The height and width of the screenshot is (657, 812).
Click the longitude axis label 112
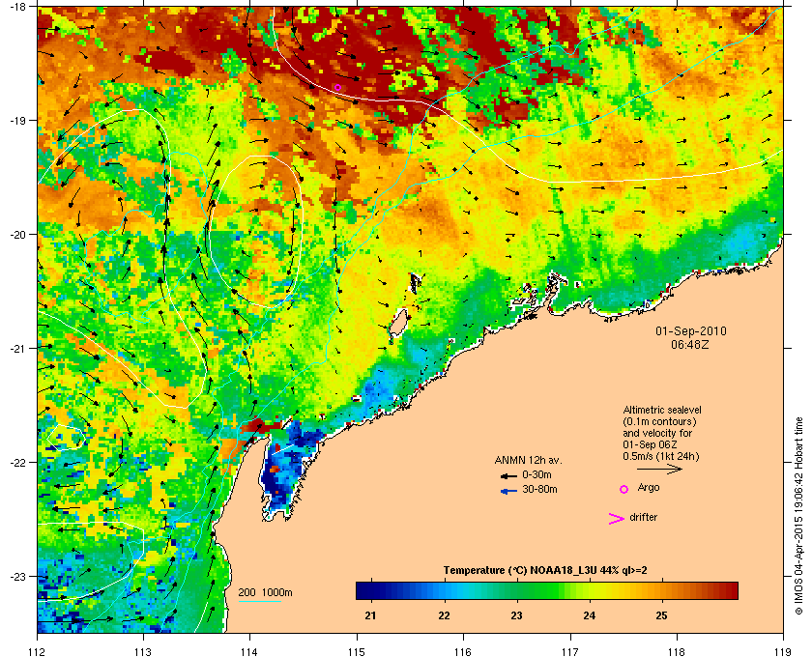point(37,652)
